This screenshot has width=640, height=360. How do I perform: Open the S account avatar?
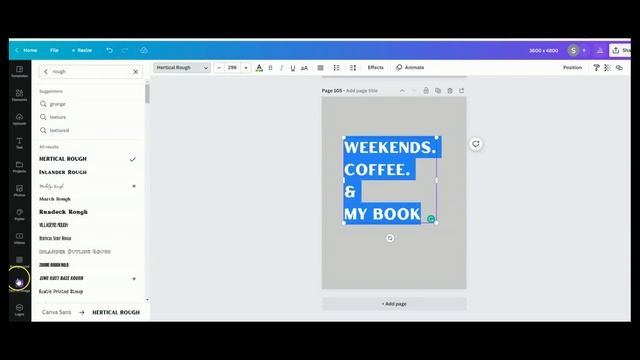[573, 50]
